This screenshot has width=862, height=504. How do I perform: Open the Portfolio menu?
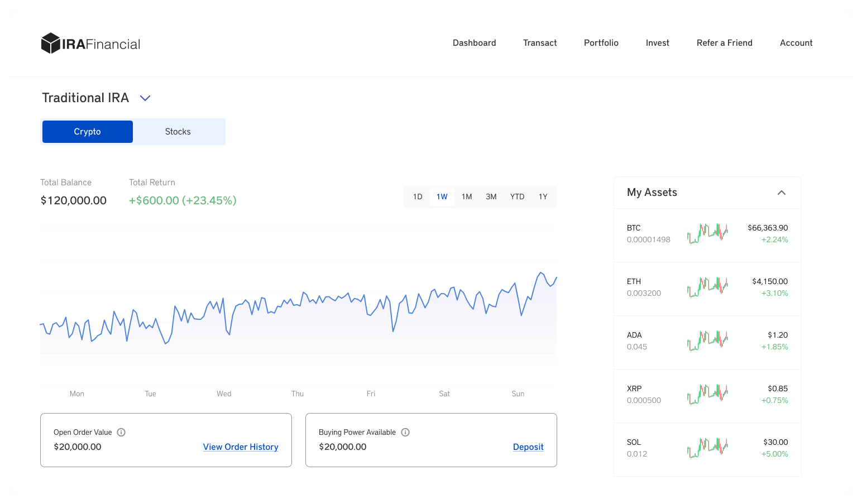pos(601,43)
